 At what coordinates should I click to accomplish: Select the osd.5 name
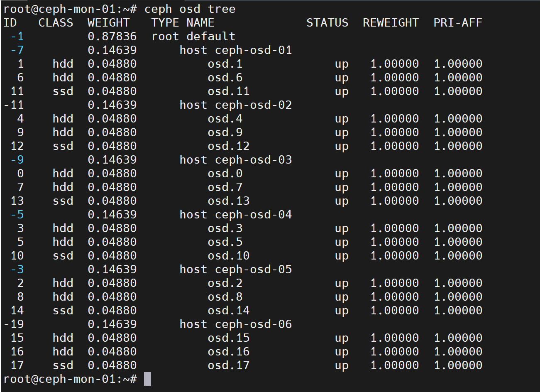(225, 242)
